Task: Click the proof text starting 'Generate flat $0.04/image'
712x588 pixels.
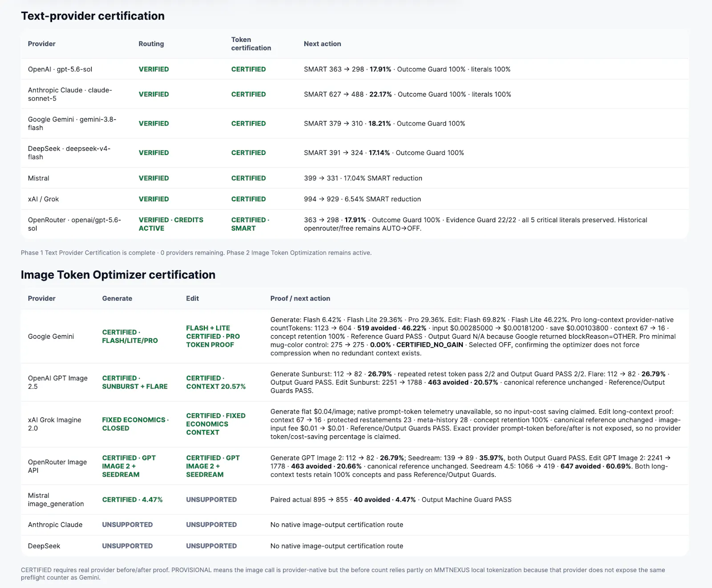Action: (x=475, y=424)
